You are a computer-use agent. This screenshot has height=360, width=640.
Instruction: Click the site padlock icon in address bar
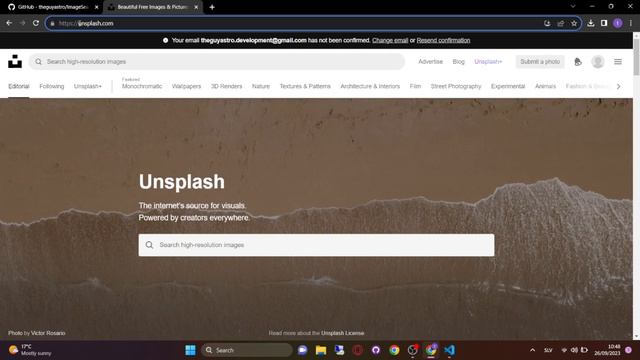point(52,23)
